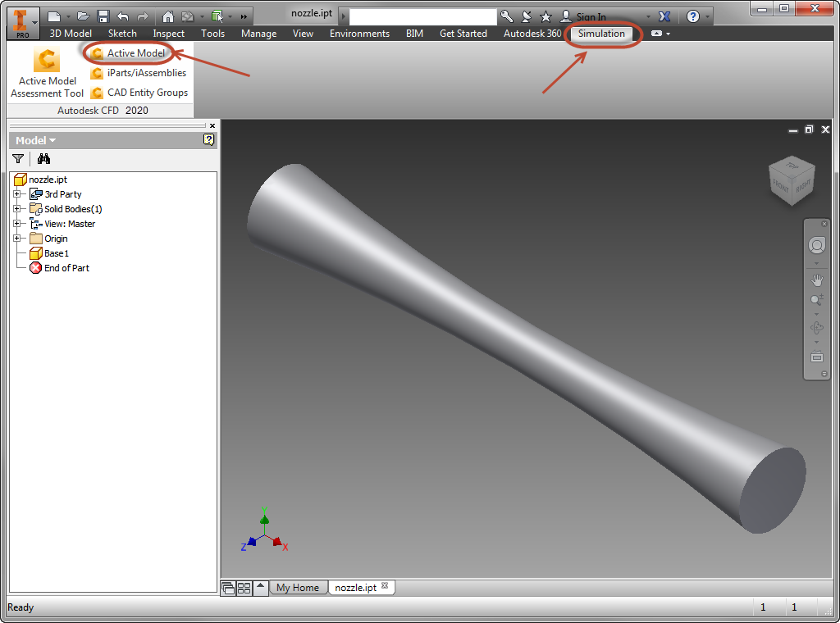Open the Environments tab

click(359, 33)
